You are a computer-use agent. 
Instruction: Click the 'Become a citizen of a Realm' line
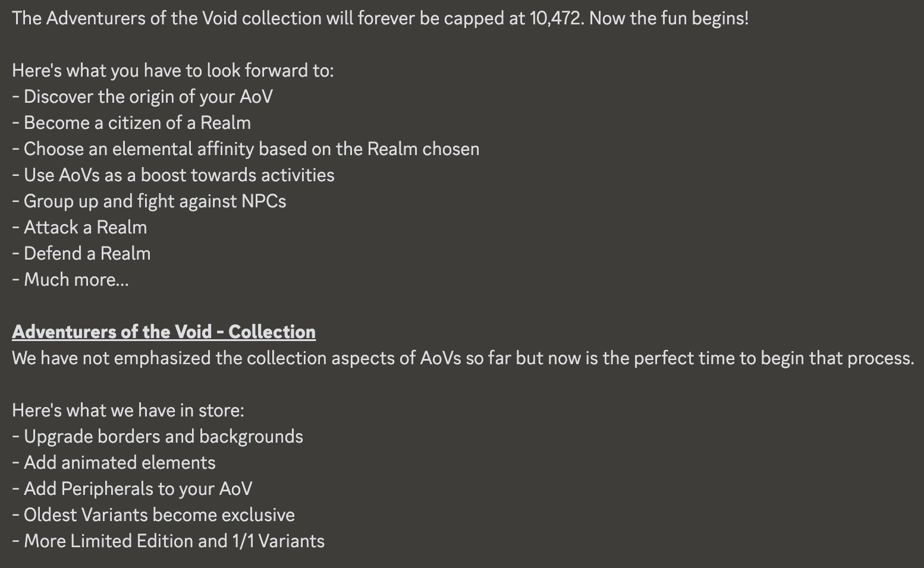(x=131, y=122)
